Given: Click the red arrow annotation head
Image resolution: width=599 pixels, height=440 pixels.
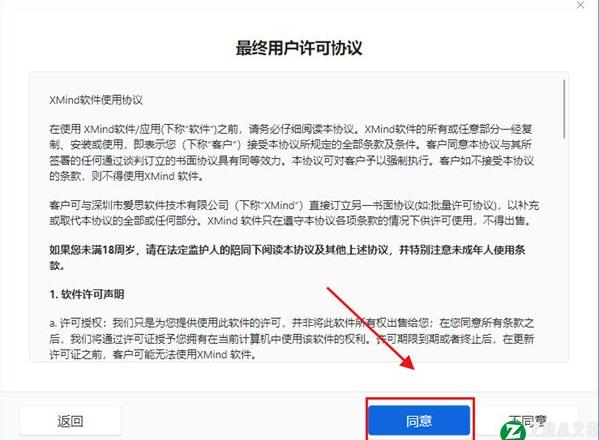Looking at the screenshot, I should coord(407,363).
